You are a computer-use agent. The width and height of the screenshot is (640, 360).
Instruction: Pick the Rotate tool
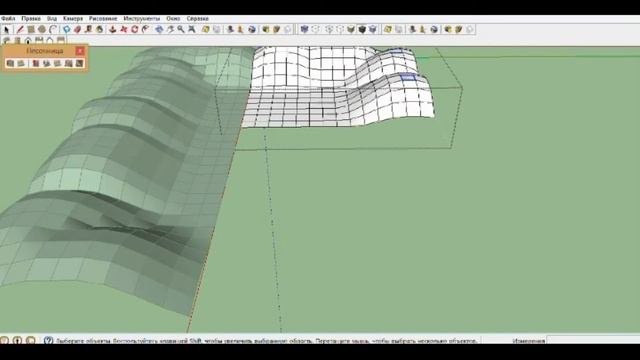click(x=135, y=29)
